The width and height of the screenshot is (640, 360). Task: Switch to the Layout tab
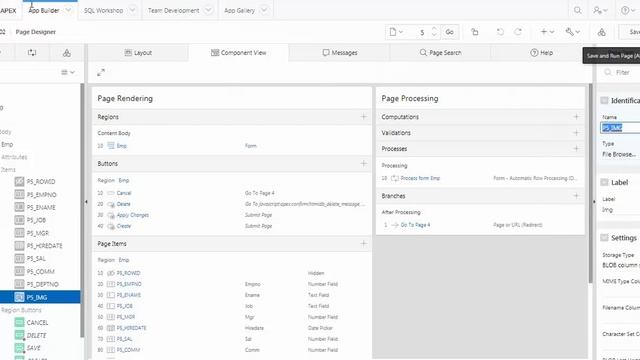pyautogui.click(x=138, y=53)
